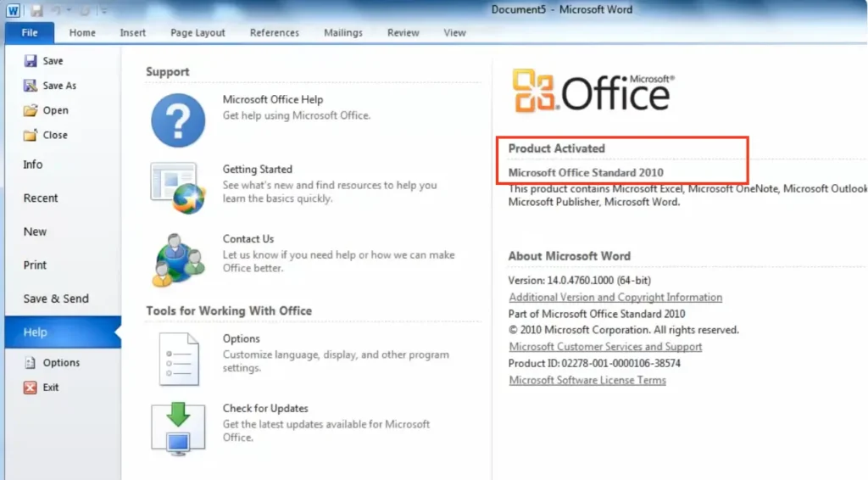Click the red Exit icon in sidebar
The height and width of the screenshot is (480, 868).
30,387
